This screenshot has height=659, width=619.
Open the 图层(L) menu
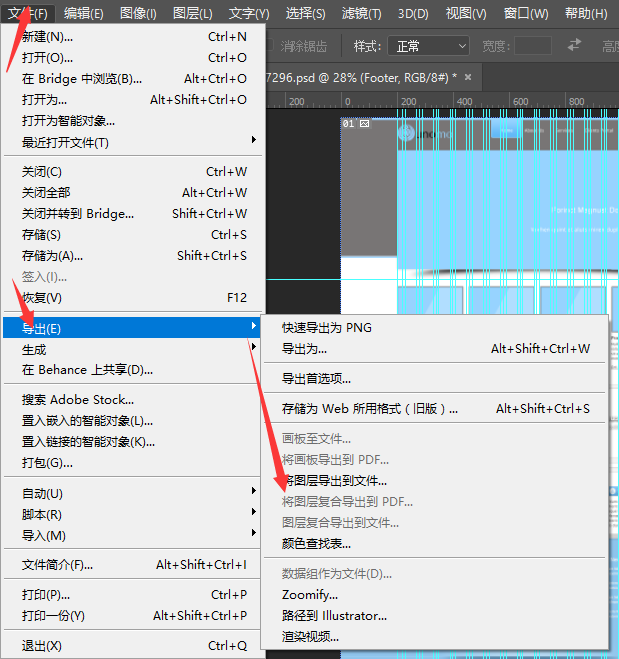click(193, 14)
